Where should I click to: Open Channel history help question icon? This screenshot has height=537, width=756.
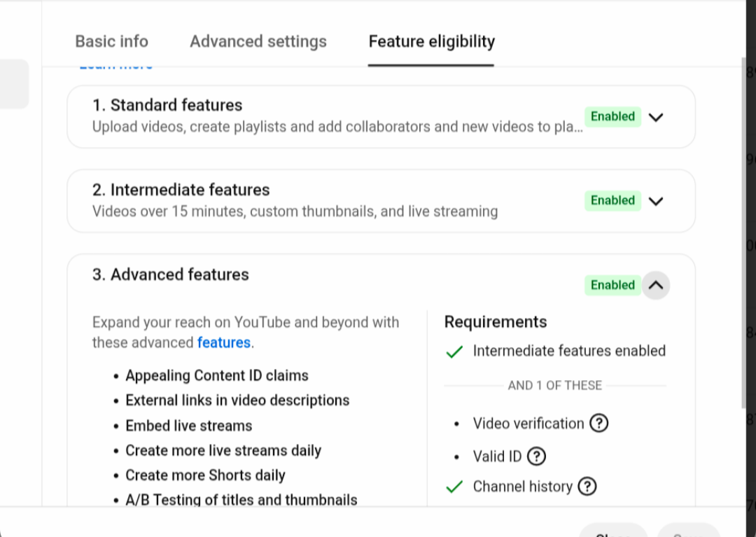[x=587, y=487]
